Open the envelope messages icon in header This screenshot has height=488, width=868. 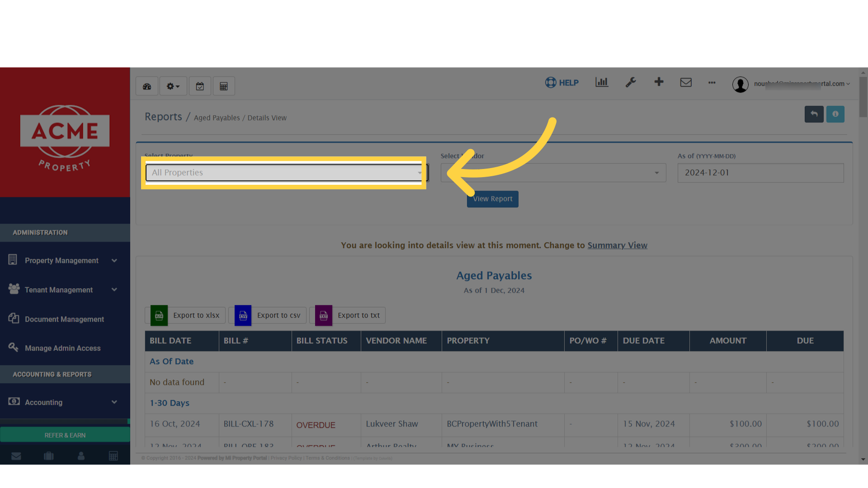pyautogui.click(x=686, y=82)
